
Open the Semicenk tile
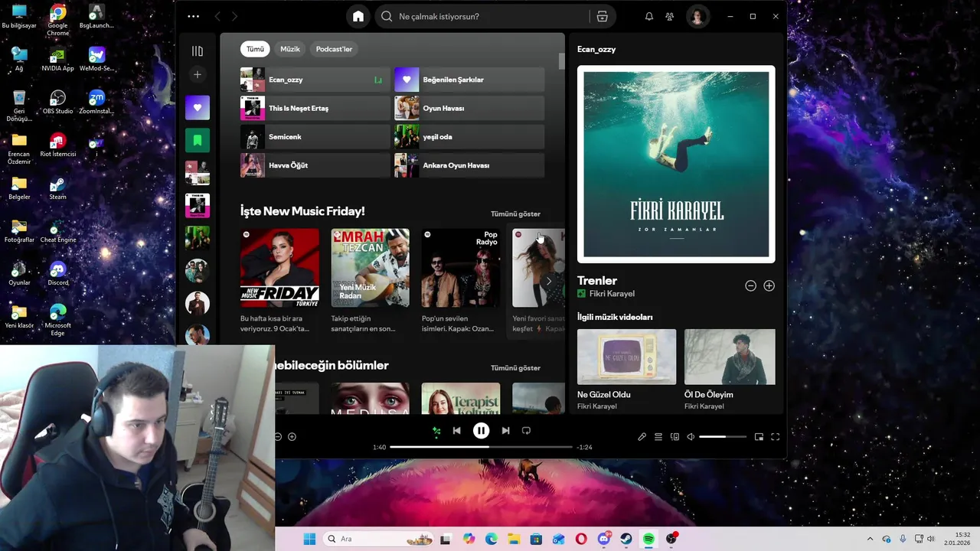tap(315, 137)
